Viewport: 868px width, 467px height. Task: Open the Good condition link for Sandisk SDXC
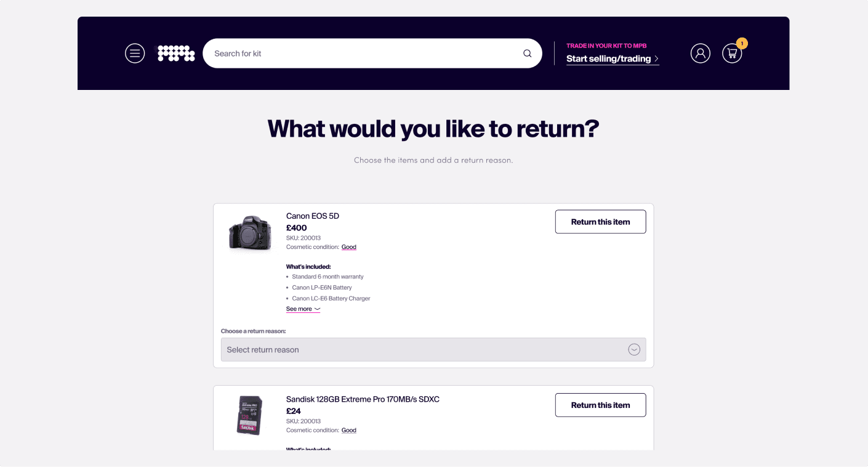(348, 429)
